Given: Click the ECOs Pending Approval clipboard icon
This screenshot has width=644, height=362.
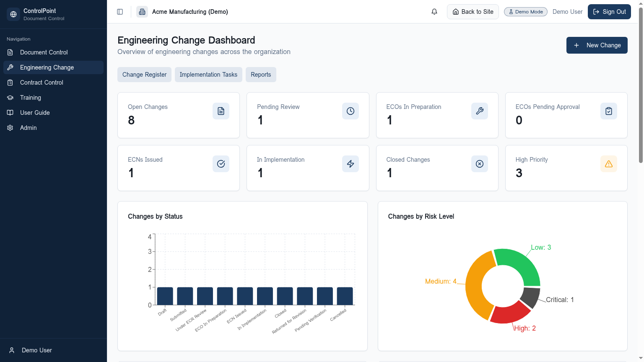Looking at the screenshot, I should [609, 111].
